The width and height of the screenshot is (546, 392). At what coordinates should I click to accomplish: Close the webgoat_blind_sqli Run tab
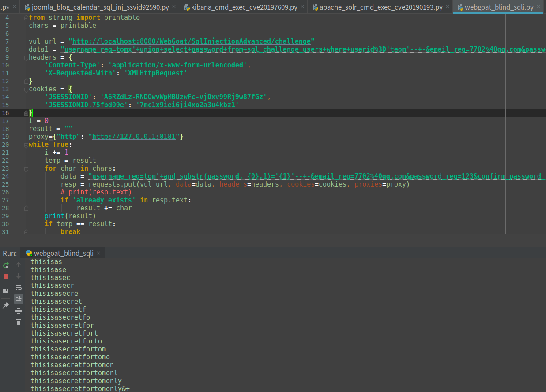click(98, 253)
